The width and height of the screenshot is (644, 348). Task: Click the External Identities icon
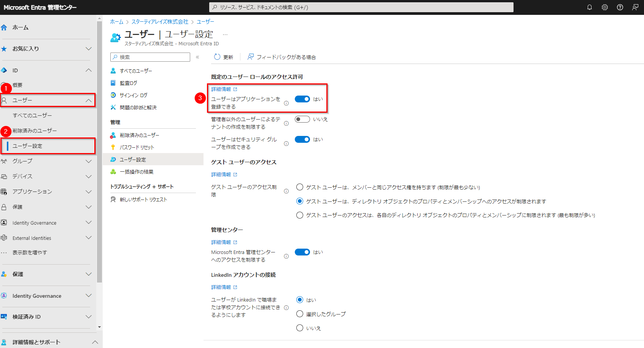point(4,238)
